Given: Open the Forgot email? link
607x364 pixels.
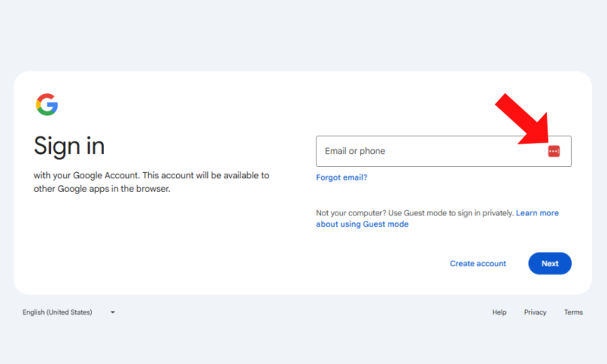Looking at the screenshot, I should click(341, 177).
